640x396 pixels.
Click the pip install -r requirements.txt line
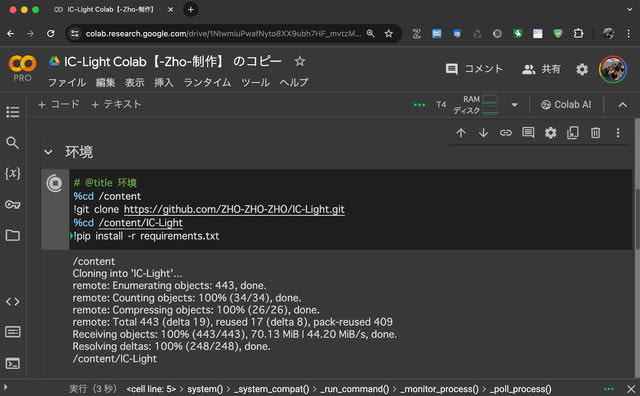[x=147, y=236]
